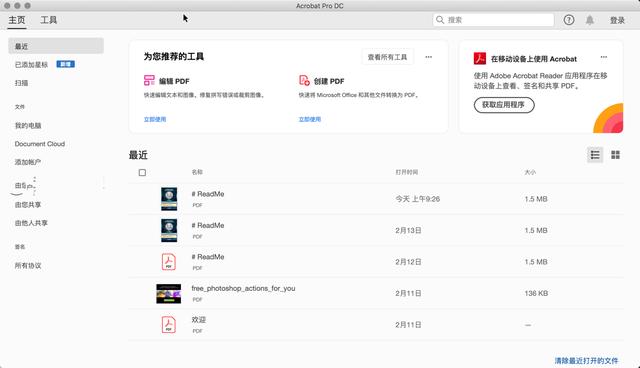Tick the select-all checkbox in recent list
This screenshot has height=368, width=640.
pos(142,173)
